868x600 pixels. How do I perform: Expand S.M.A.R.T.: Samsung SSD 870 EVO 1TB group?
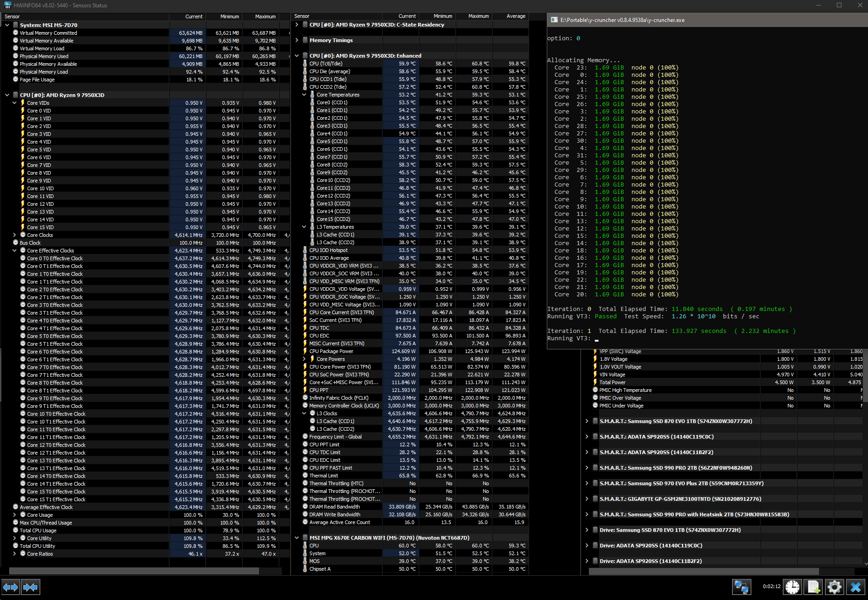pyautogui.click(x=587, y=421)
